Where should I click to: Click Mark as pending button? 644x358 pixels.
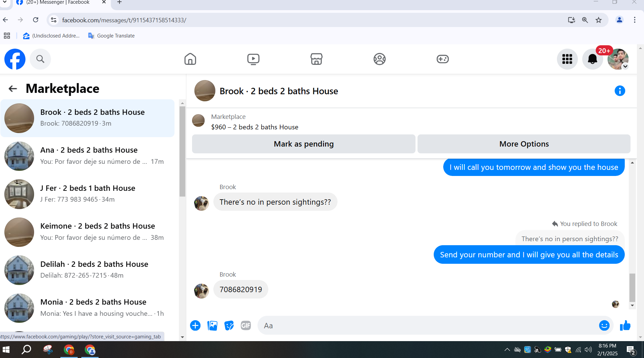point(303,144)
